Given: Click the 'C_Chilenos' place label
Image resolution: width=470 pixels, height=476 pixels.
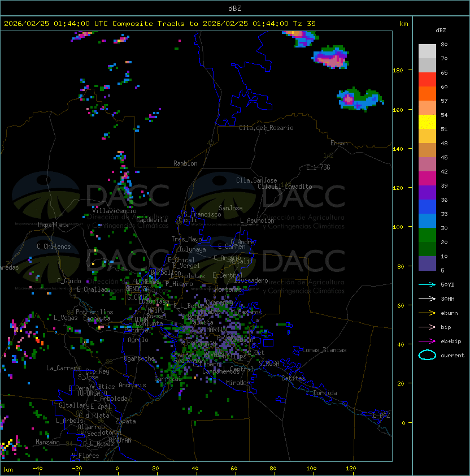Looking at the screenshot, I should (x=54, y=246).
